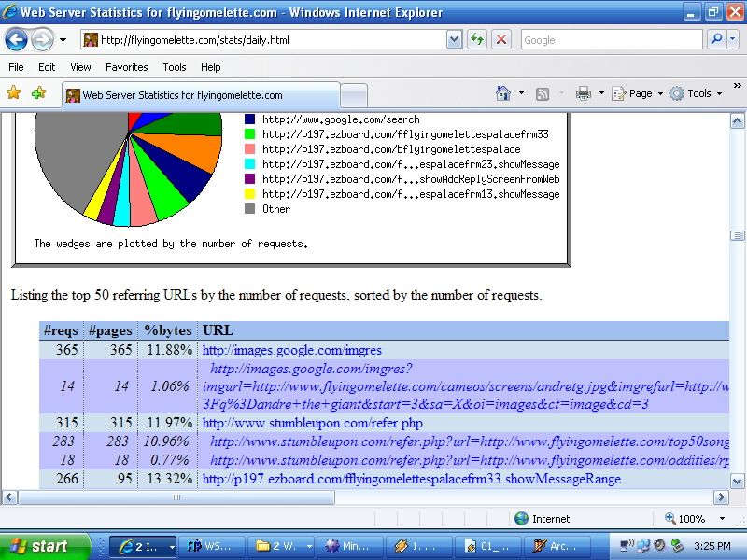Select the 2 W. folder group taskbar button
This screenshot has width=747, height=560.
click(281, 546)
